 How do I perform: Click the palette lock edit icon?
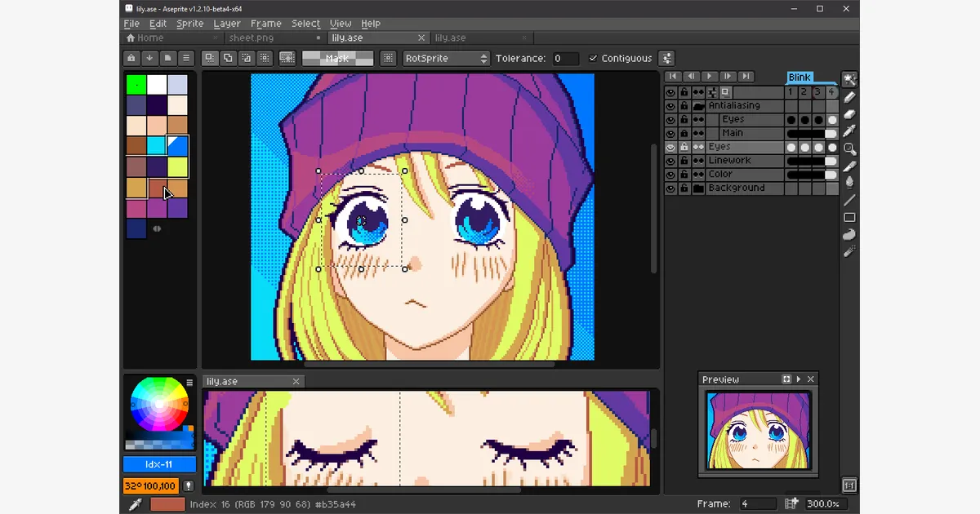[131, 58]
